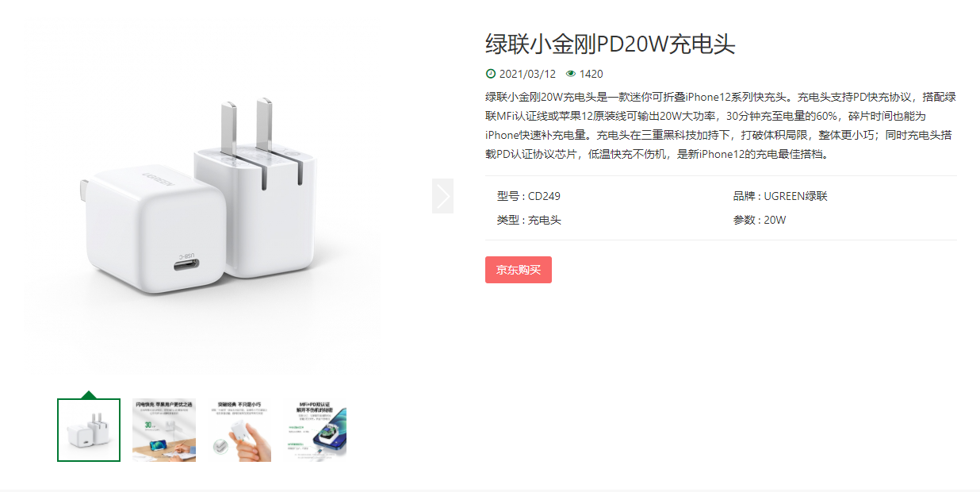The image size is (980, 492).
Task: Advance to the next product image arrow
Action: [x=442, y=196]
